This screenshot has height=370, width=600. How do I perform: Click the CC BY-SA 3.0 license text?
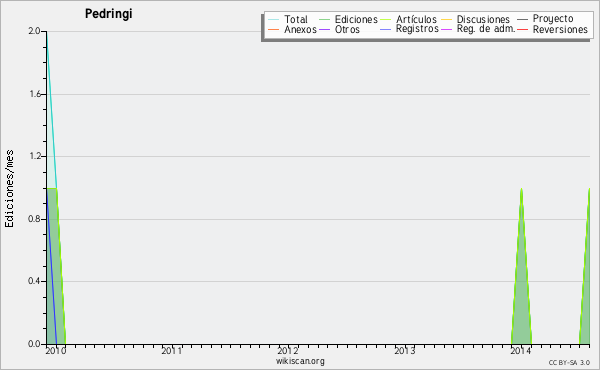pos(569,362)
